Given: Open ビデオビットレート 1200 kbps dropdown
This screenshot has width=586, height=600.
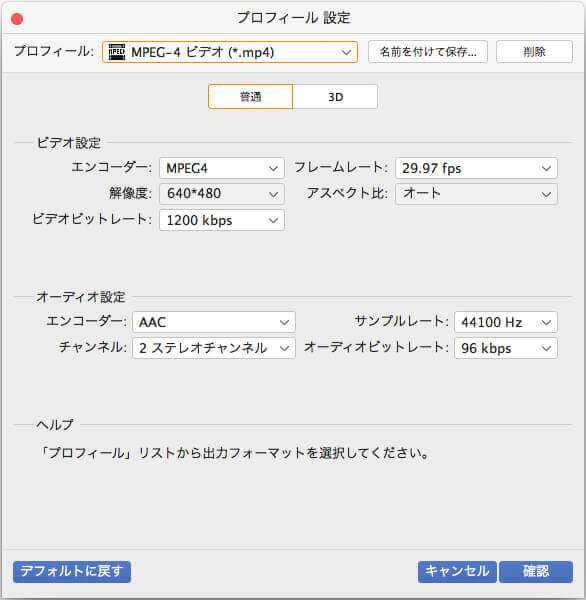Looking at the screenshot, I should point(222,220).
